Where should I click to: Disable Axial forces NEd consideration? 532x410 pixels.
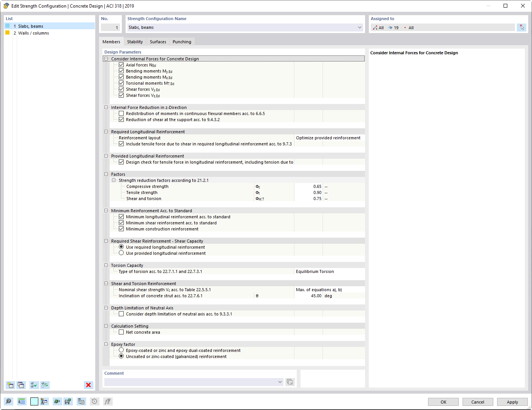121,65
